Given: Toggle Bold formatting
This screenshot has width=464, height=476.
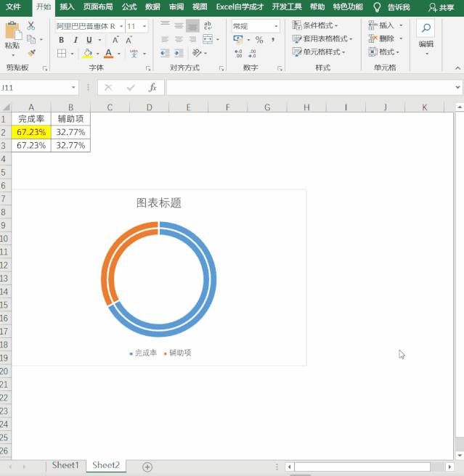Looking at the screenshot, I should (62, 40).
